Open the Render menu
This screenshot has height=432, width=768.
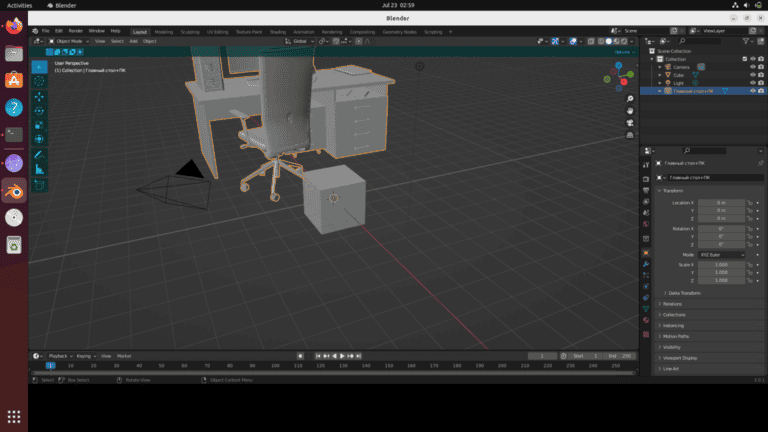click(76, 31)
